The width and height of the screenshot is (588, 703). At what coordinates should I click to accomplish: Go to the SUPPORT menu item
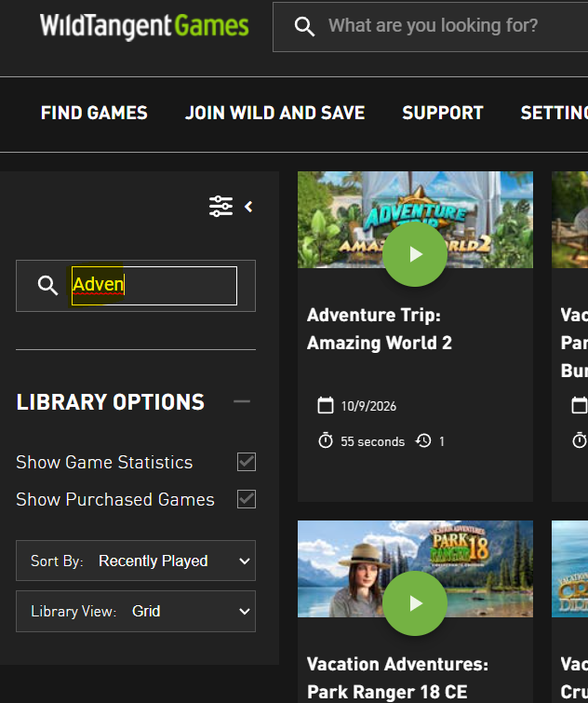point(443,113)
